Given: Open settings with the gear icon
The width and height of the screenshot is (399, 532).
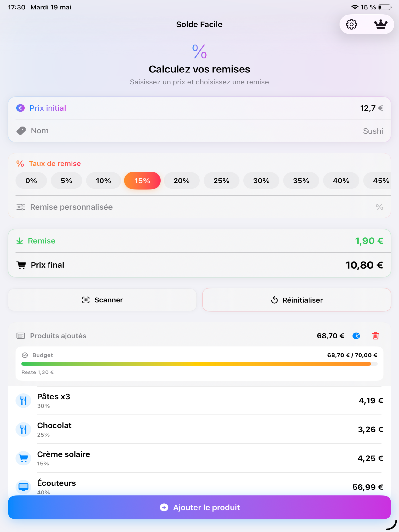Looking at the screenshot, I should point(351,24).
